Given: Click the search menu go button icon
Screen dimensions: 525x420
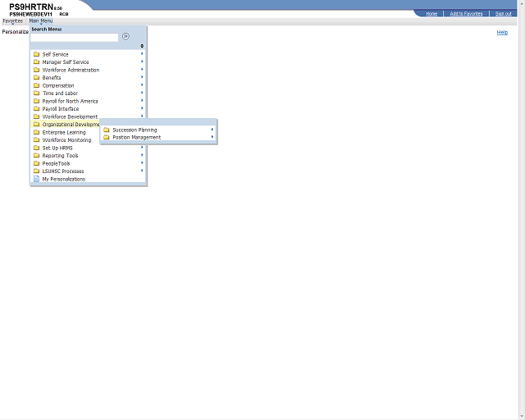Looking at the screenshot, I should pyautogui.click(x=126, y=36).
